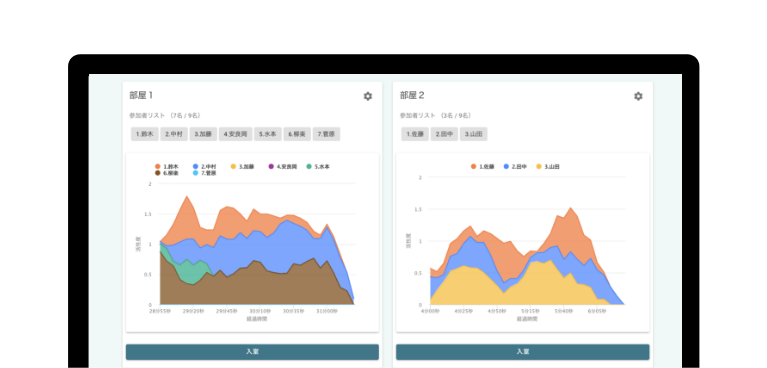Toggle 2.中村 series in chart legend
The height and width of the screenshot is (368, 767).
tap(204, 167)
